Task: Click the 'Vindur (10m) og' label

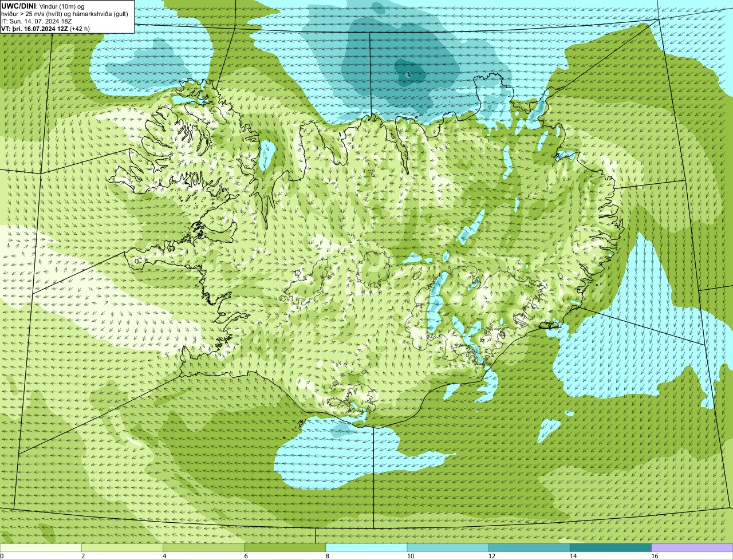Action: tap(63, 6)
